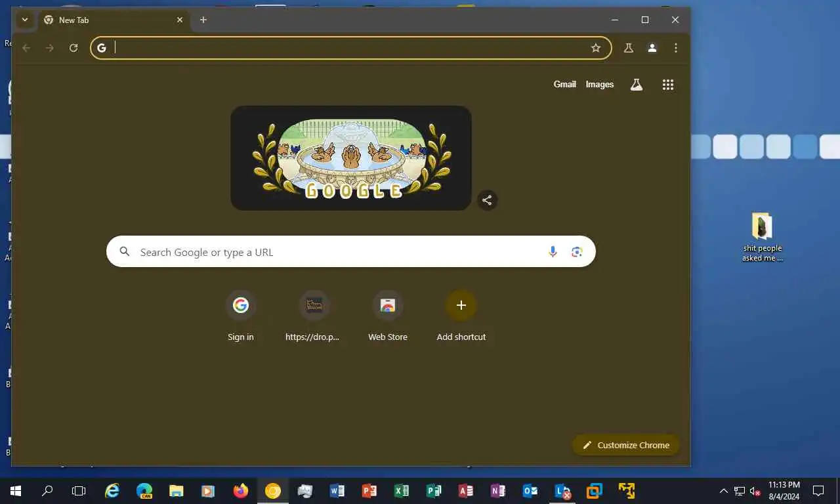Open Chrome Labs flask in toolbar

[629, 48]
